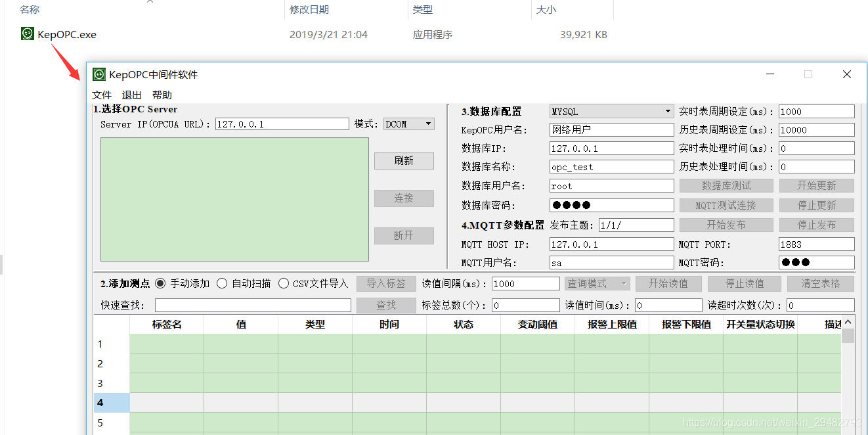Click the 数据库密码 password field

(612, 205)
